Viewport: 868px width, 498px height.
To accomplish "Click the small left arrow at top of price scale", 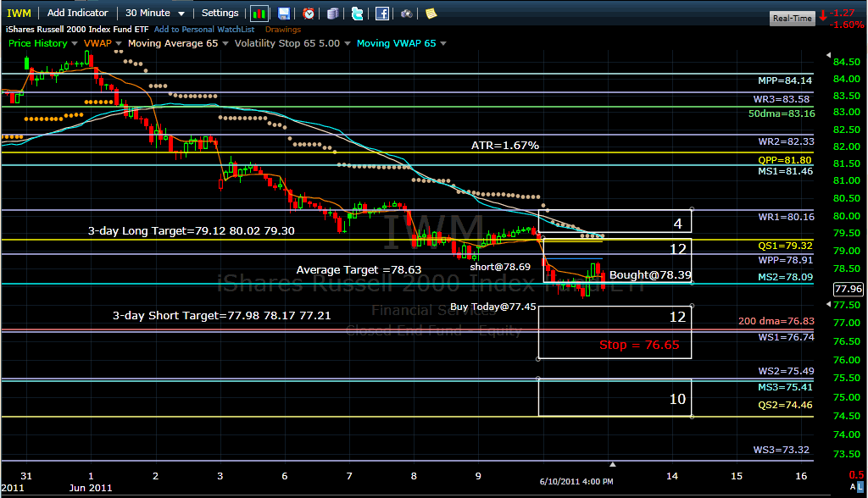I will [828, 55].
